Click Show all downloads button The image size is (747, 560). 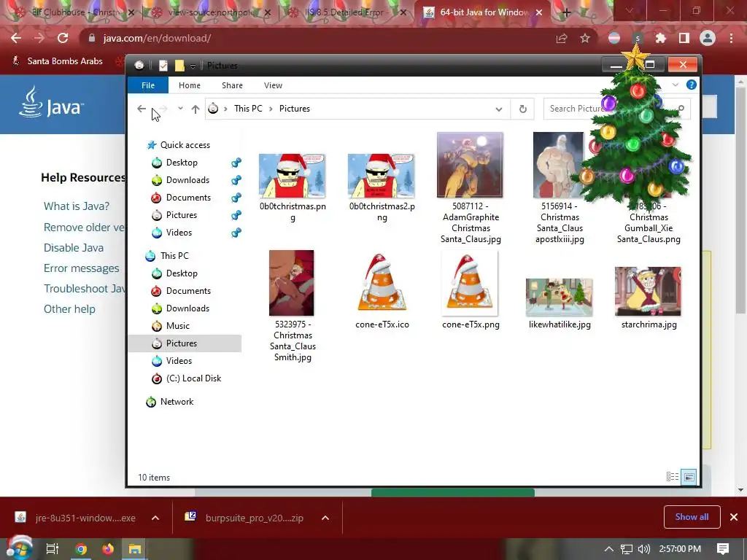[692, 517]
